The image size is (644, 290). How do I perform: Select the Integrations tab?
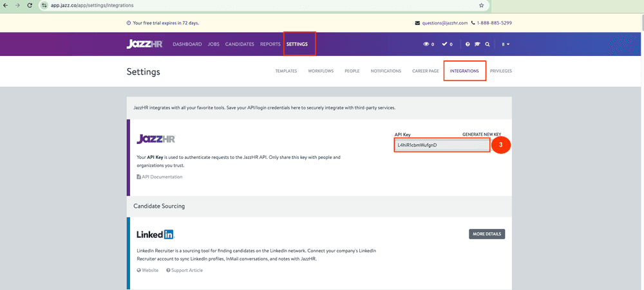coord(464,71)
